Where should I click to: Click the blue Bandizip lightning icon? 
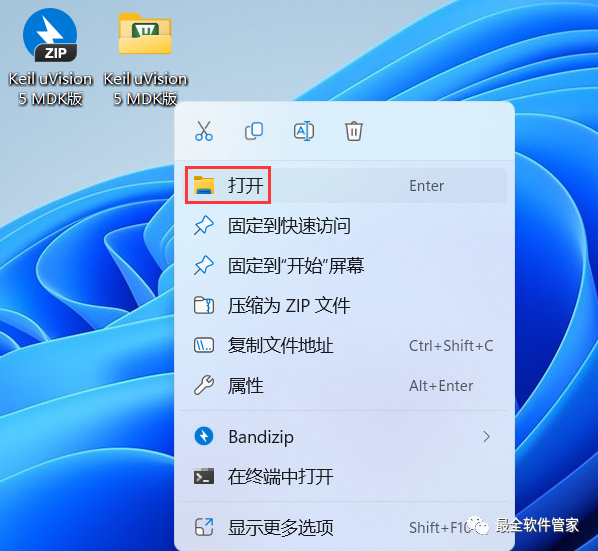pos(204,436)
